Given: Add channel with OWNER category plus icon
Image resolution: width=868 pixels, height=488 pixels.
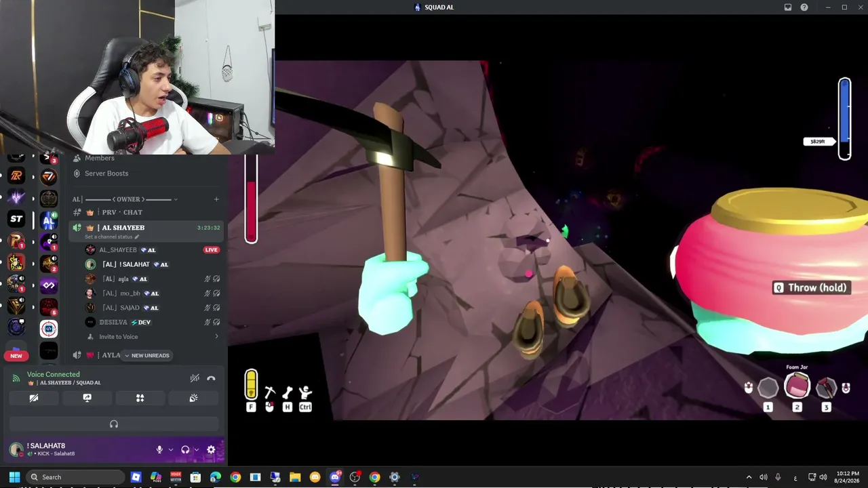Looking at the screenshot, I should click(216, 199).
